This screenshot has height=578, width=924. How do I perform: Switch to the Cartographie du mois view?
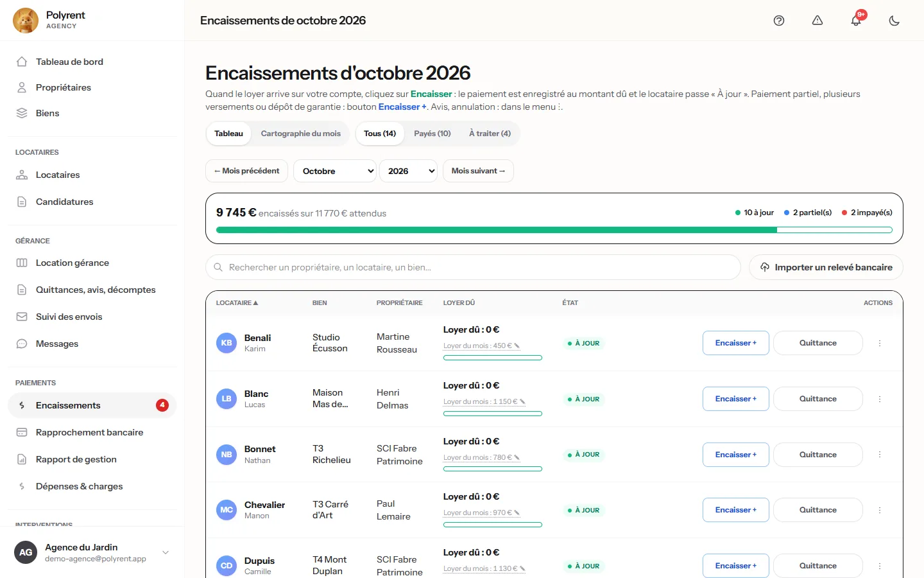300,134
